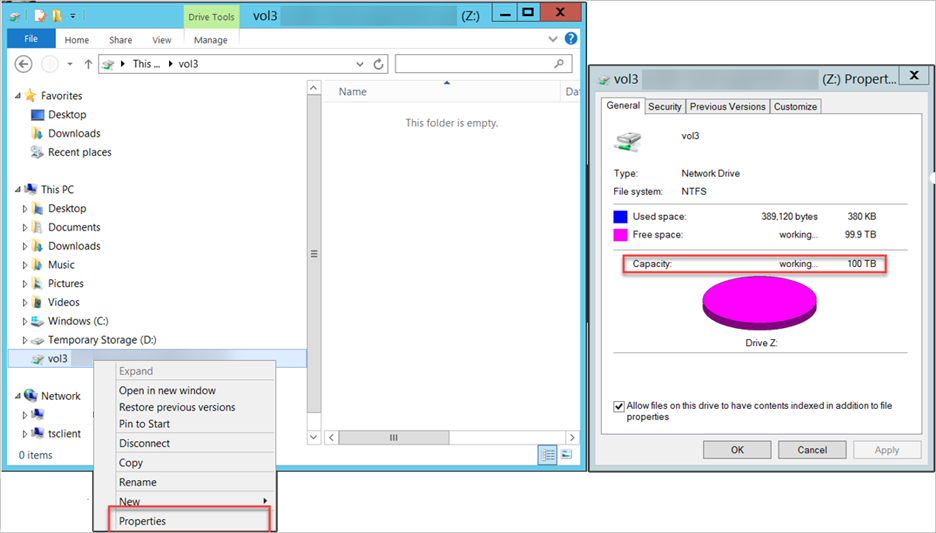The width and height of the screenshot is (936, 533).
Task: Switch to Security tab in Properties
Action: coord(665,106)
